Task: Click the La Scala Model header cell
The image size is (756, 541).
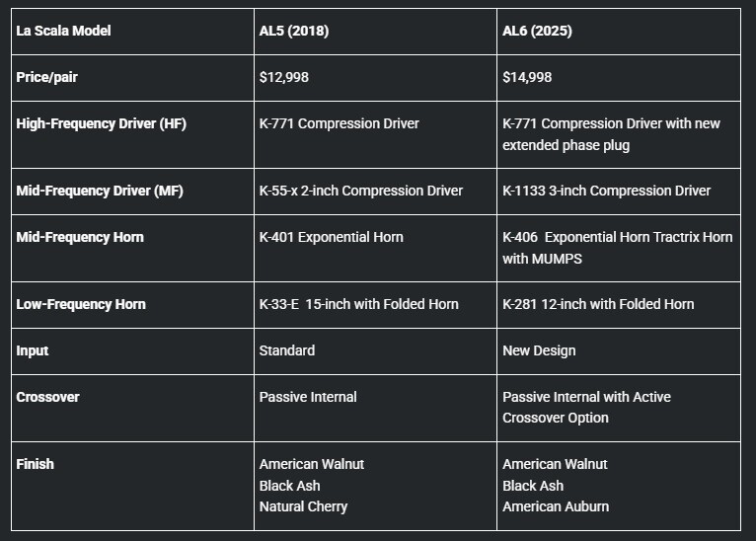Action: click(132, 31)
